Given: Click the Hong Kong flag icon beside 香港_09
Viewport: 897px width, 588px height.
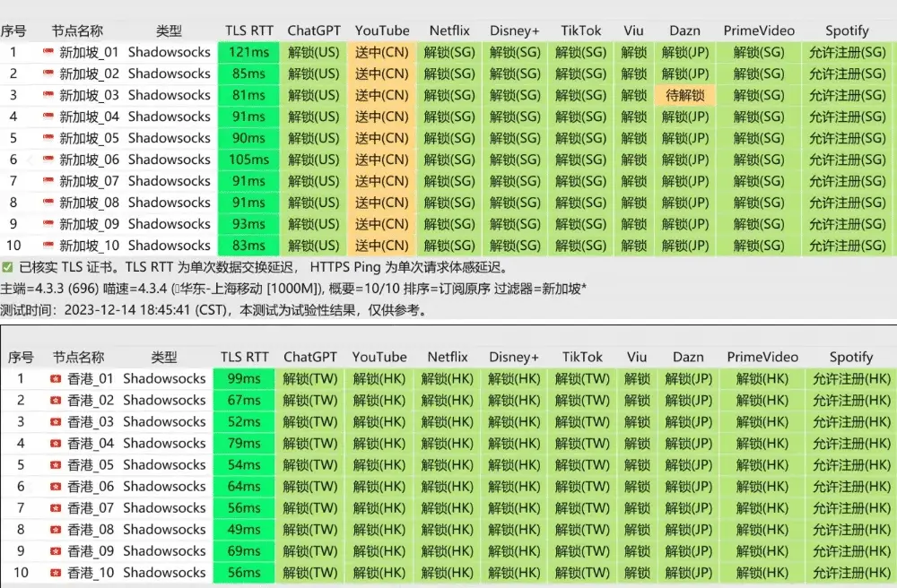Looking at the screenshot, I should click(57, 551).
